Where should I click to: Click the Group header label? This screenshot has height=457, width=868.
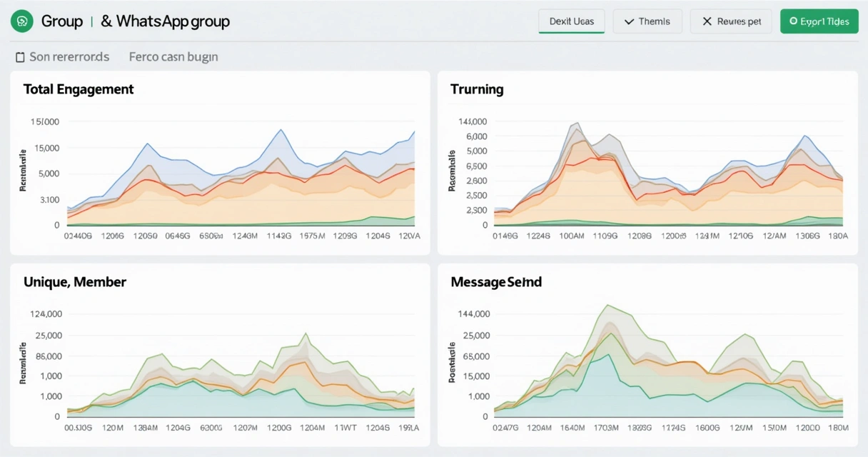coord(62,21)
